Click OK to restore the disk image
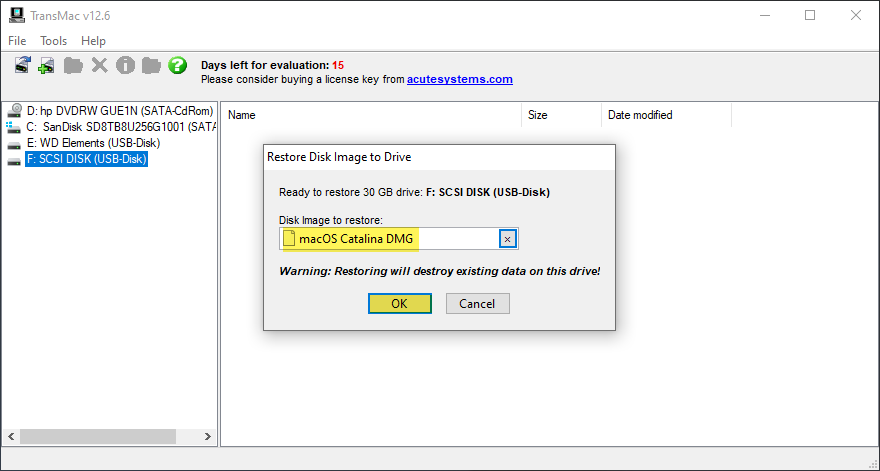This screenshot has height=471, width=880. tap(400, 303)
